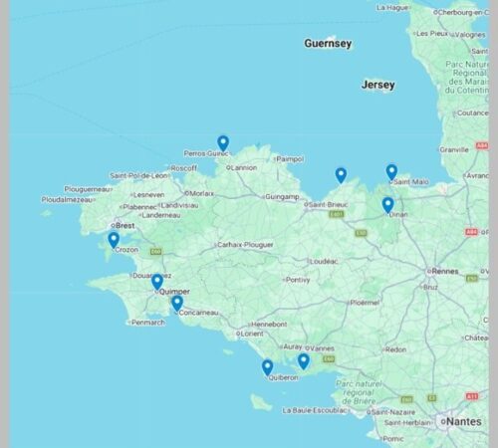
Task: Click the Brest city label
Action: [125, 226]
